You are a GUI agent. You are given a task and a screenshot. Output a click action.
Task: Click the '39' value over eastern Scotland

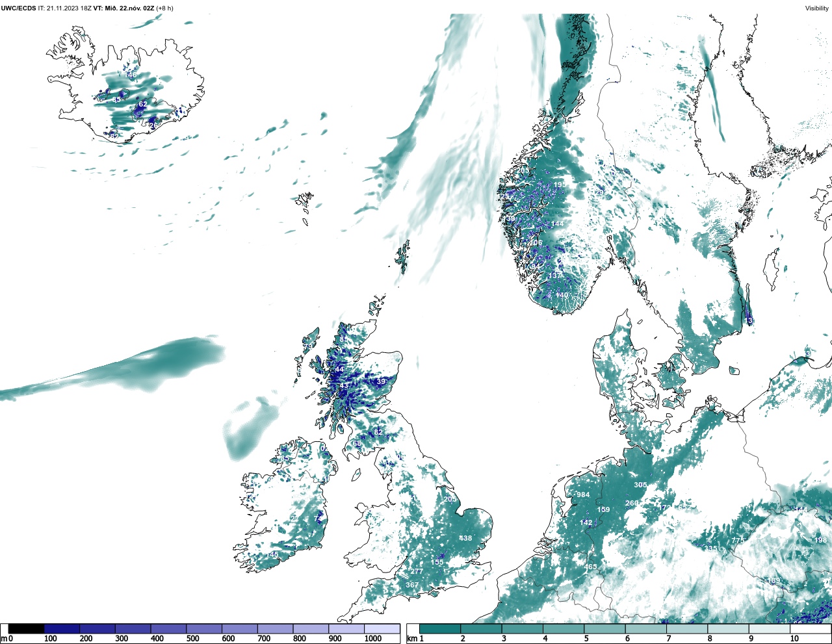coord(381,381)
